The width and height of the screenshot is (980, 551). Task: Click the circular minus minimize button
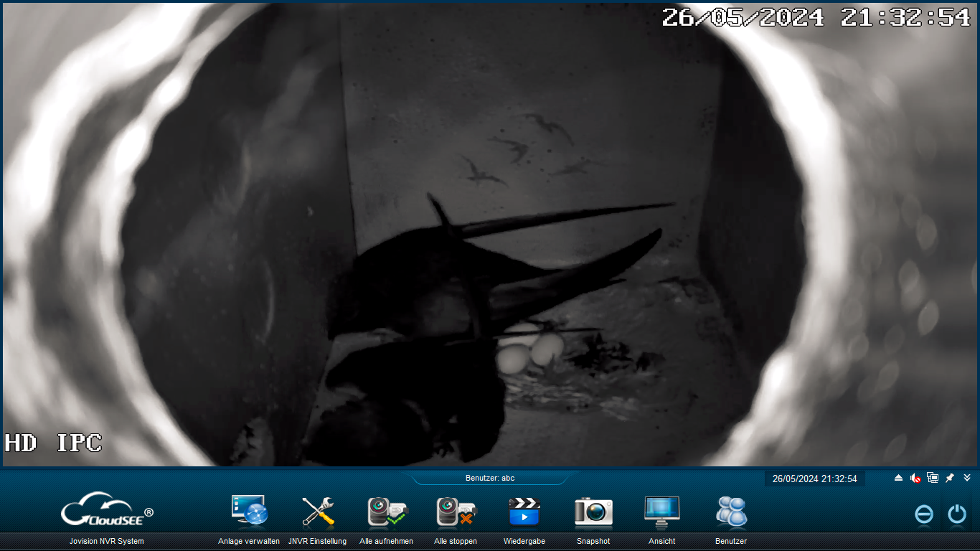point(924,514)
